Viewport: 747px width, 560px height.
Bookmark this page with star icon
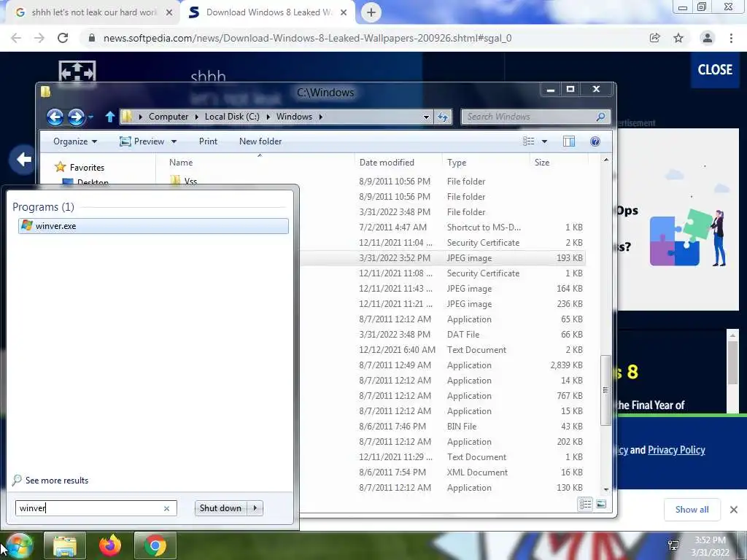678,38
